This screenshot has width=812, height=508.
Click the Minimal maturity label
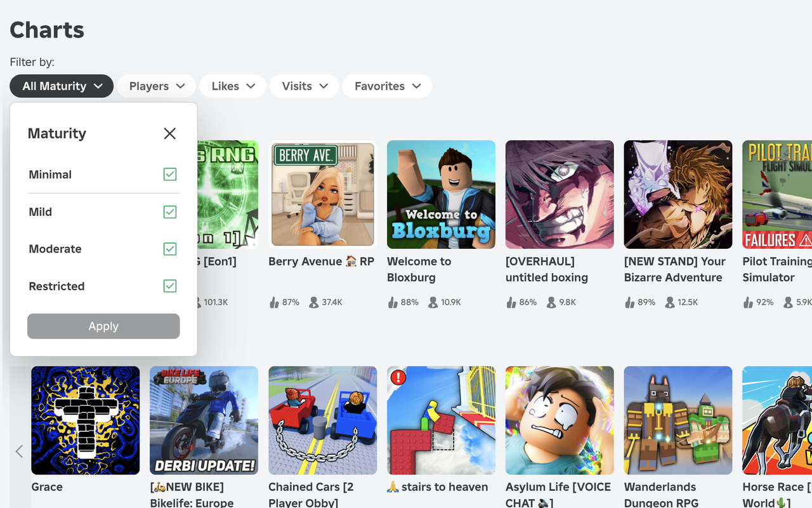coord(50,175)
